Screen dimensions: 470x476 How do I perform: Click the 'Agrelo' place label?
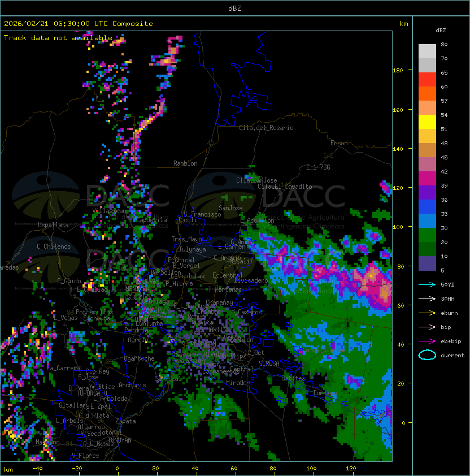click(138, 340)
